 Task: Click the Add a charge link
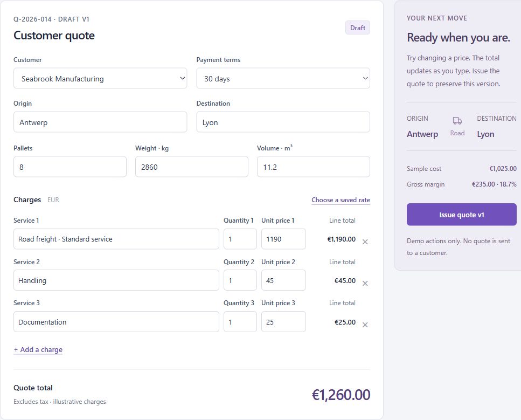click(x=38, y=349)
